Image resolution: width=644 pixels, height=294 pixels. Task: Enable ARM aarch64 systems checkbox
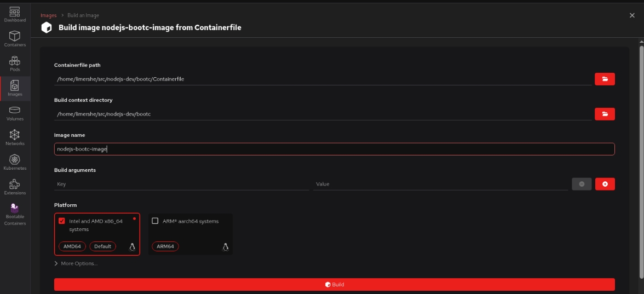point(155,221)
